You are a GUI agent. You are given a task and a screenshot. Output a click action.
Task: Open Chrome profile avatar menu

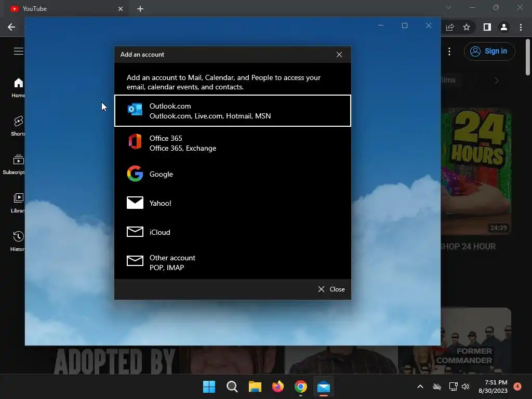click(504, 27)
